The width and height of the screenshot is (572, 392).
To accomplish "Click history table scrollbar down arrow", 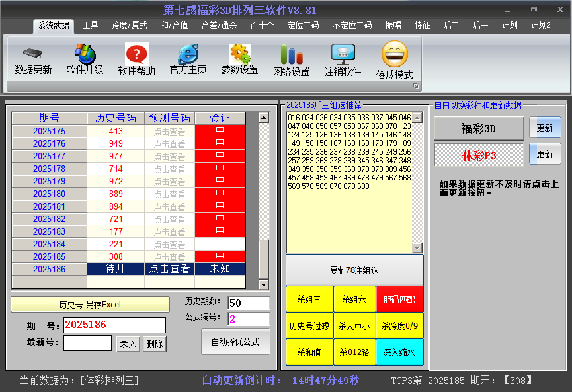I will coord(263,284).
